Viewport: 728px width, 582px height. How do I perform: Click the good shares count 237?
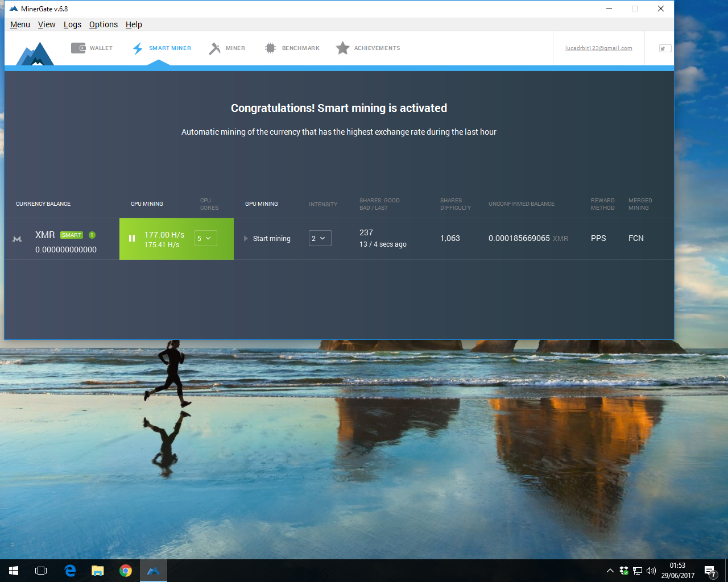[x=366, y=232]
